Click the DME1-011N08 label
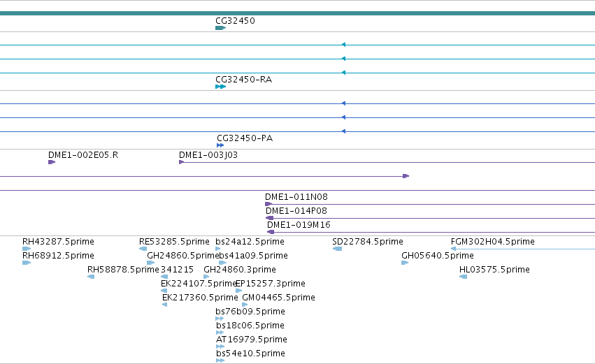This screenshot has width=595, height=364. pos(296,197)
